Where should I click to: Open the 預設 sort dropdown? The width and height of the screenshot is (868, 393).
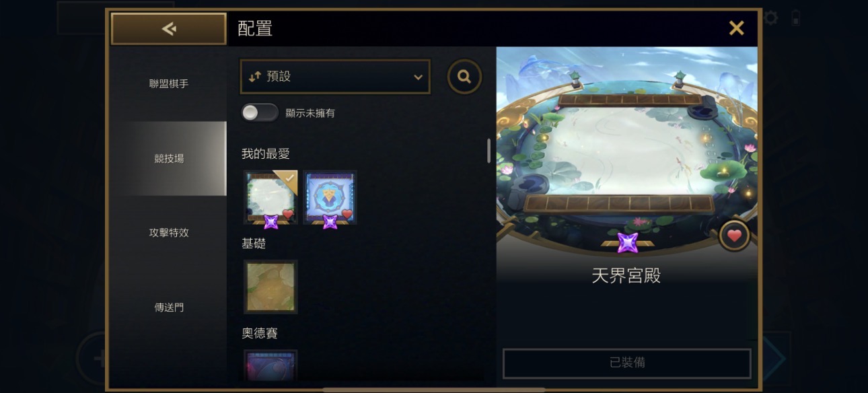tap(335, 77)
